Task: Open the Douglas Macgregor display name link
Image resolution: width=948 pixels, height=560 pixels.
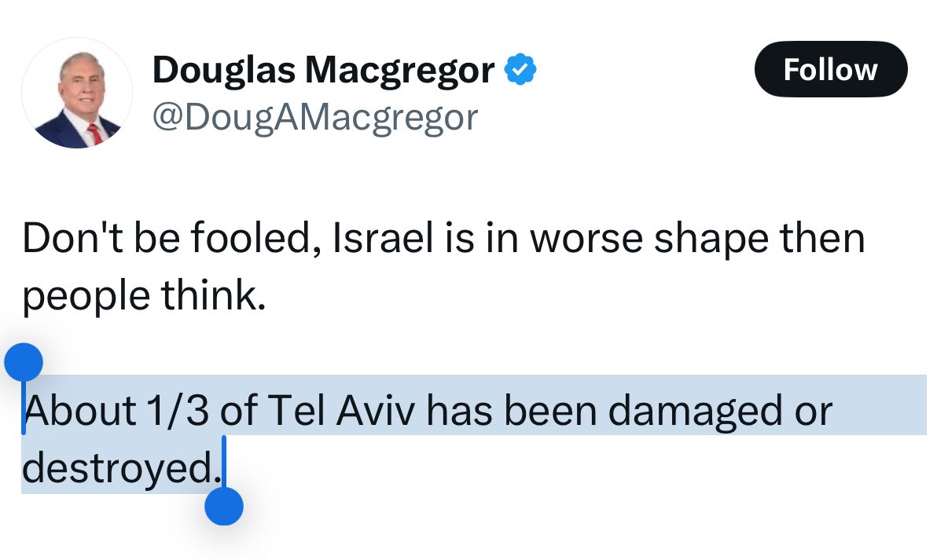Action: 323,71
